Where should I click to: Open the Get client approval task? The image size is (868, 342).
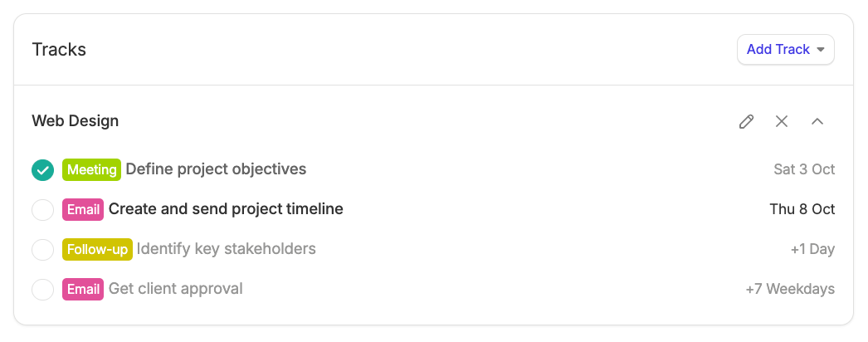pos(175,288)
